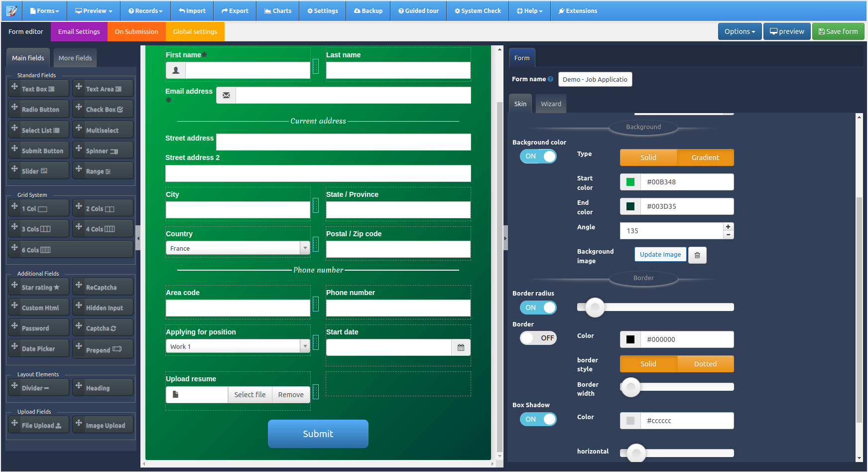Turn off the Background color toggle
Image resolution: width=868 pixels, height=472 pixels.
(x=538, y=156)
